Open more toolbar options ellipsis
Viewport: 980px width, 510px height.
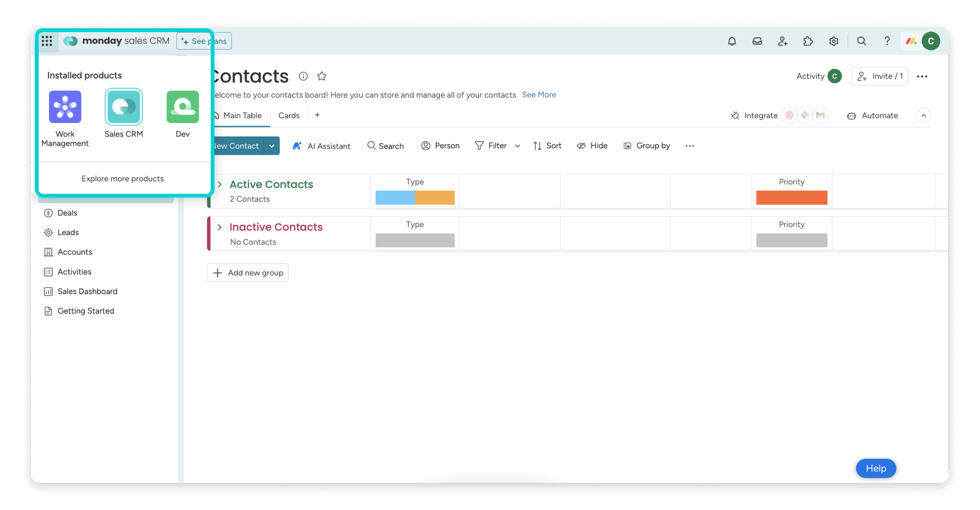pos(690,146)
